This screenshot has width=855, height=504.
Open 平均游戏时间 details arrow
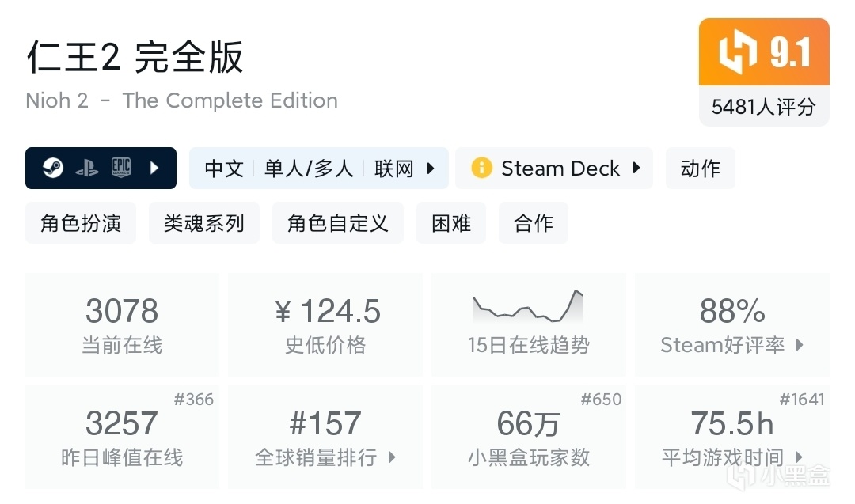[x=799, y=457]
